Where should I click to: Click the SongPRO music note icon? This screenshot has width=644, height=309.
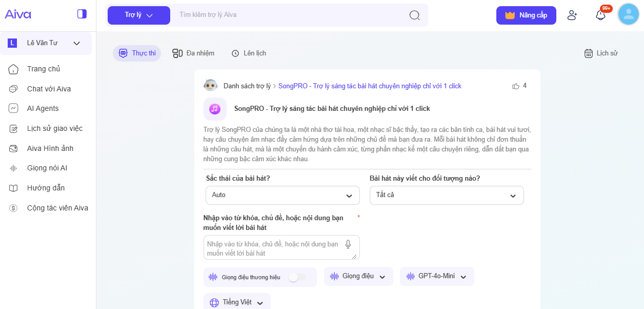[x=215, y=109]
